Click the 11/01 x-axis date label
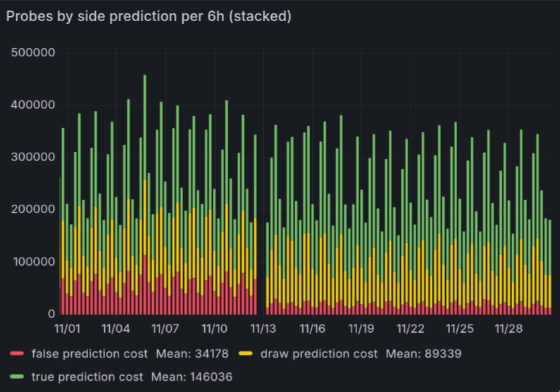This screenshot has width=560, height=392. click(67, 329)
